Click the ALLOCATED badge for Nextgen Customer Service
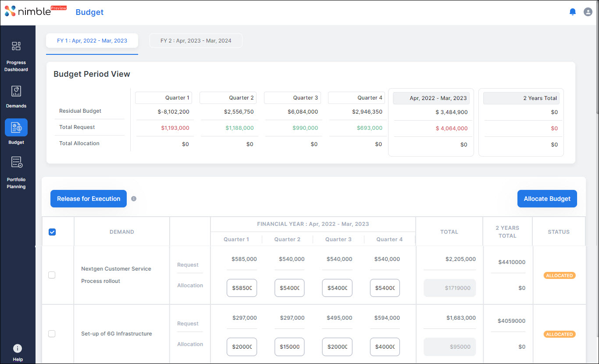 560,275
